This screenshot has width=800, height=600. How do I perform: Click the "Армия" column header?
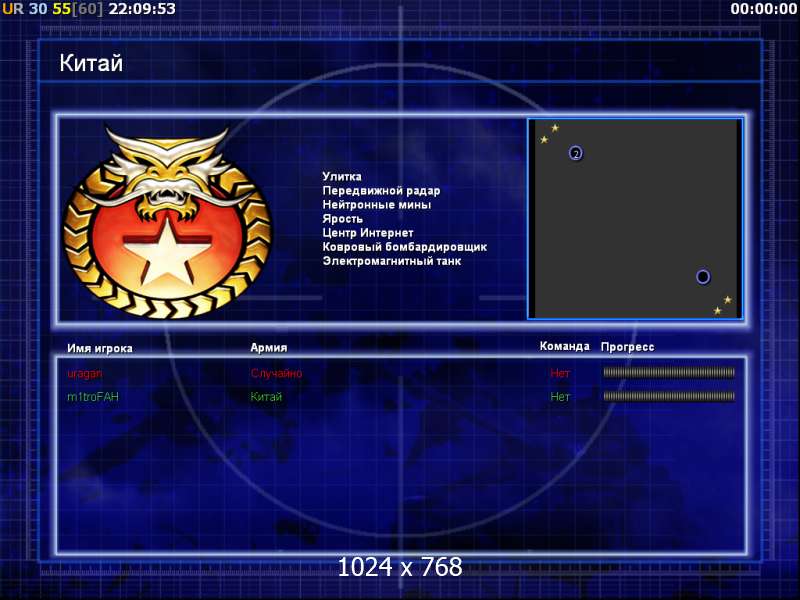point(269,347)
